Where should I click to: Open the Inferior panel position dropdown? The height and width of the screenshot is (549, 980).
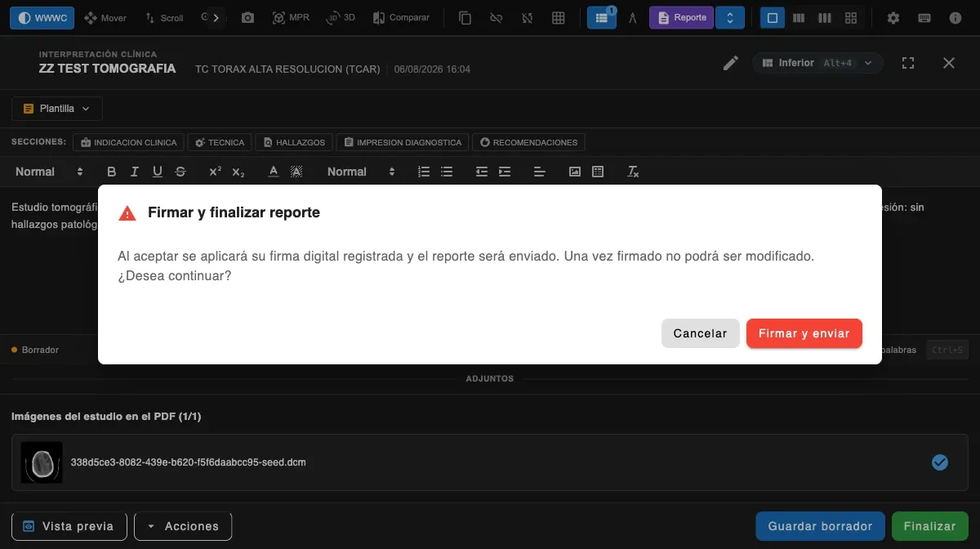tap(817, 63)
